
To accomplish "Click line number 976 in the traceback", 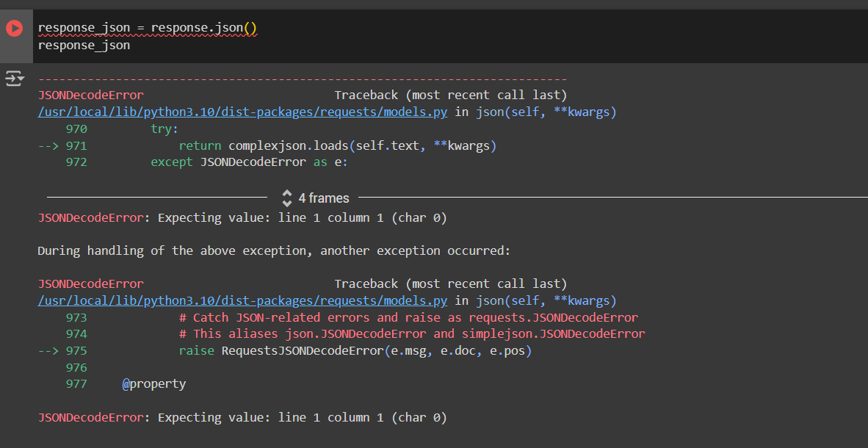I will (x=76, y=368).
